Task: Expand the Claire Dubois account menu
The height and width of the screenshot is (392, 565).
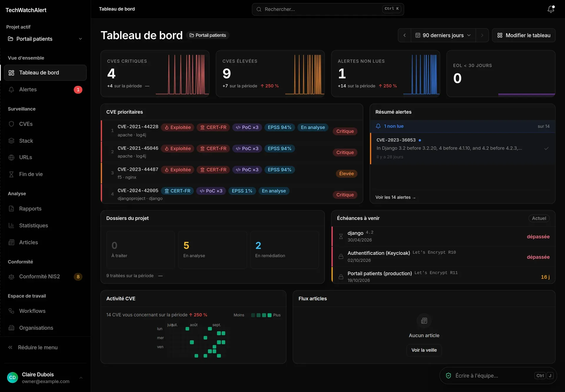Action: click(x=45, y=378)
